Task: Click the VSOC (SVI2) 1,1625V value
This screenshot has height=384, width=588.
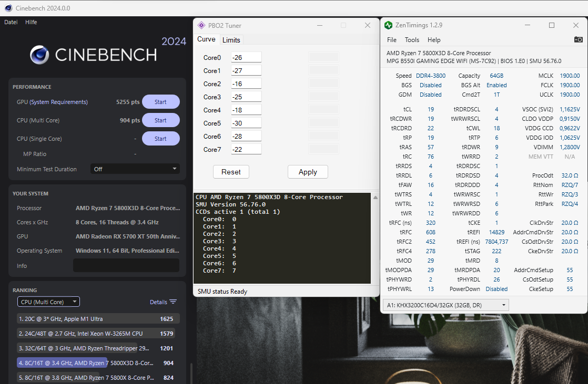Action: (570, 109)
